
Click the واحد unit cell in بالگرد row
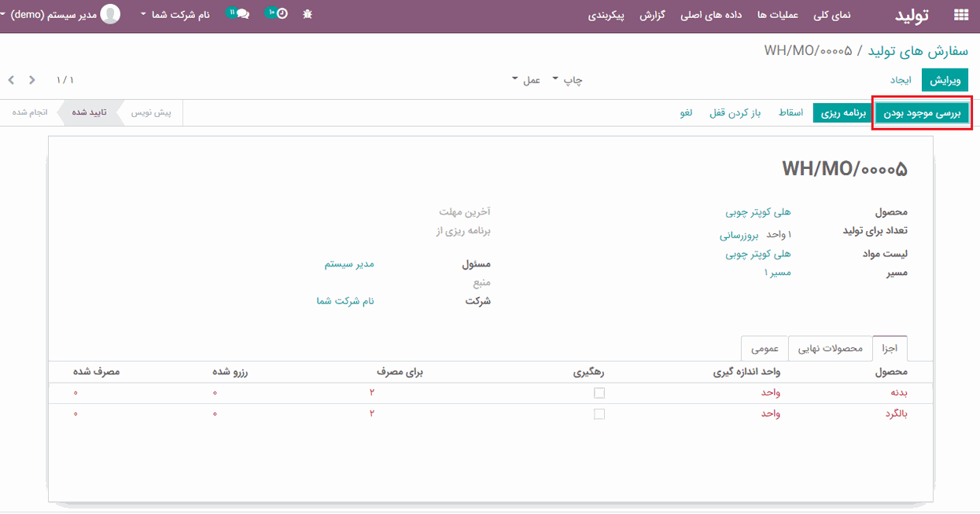770,413
